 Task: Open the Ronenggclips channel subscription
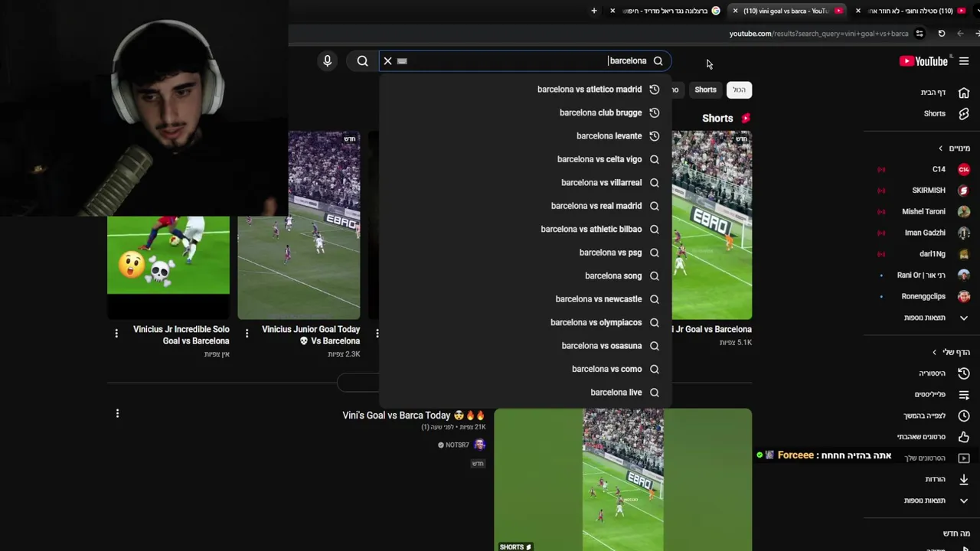pos(925,296)
